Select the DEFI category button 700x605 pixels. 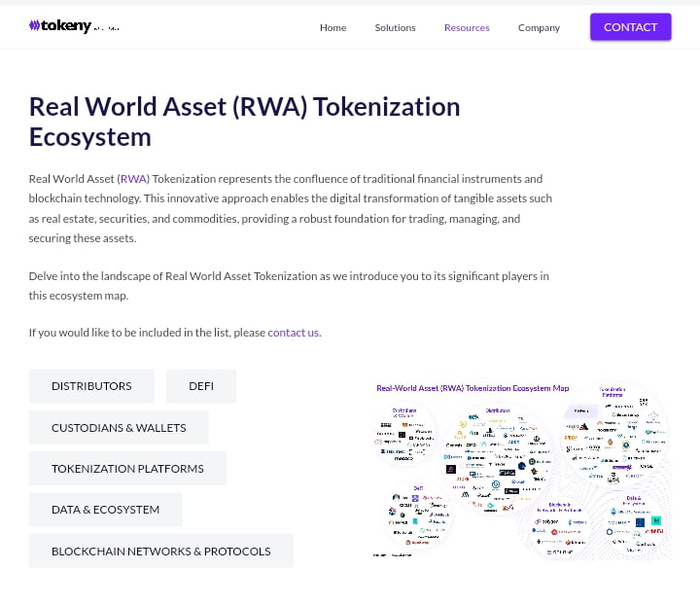tap(201, 386)
